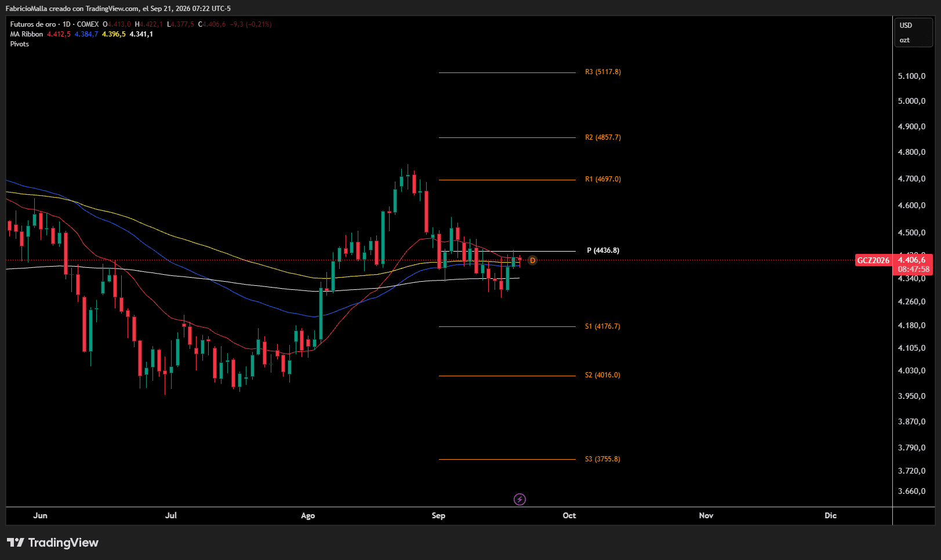The image size is (941, 560).
Task: Select the R3 (5117.8) pivot label
Action: point(603,72)
